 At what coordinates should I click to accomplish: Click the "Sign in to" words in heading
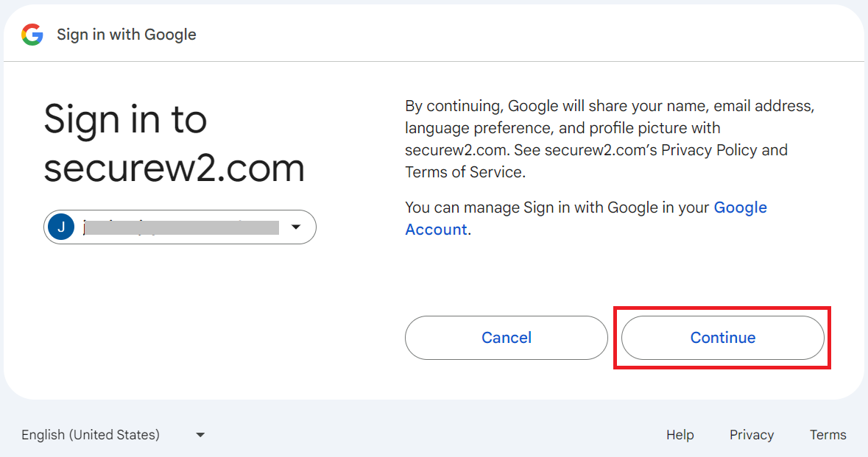[x=125, y=118]
